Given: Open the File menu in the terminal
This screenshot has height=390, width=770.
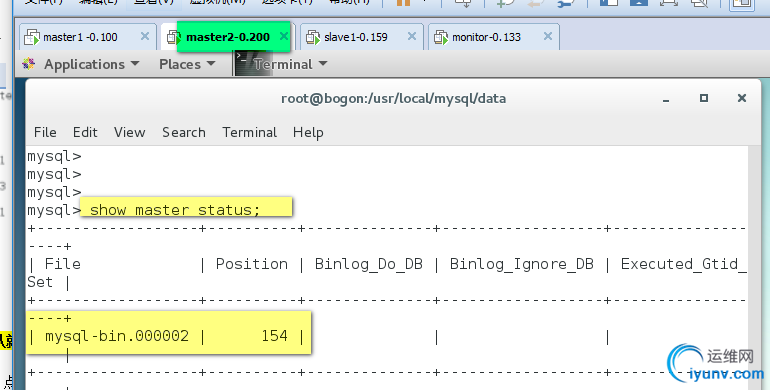Looking at the screenshot, I should click(x=45, y=132).
